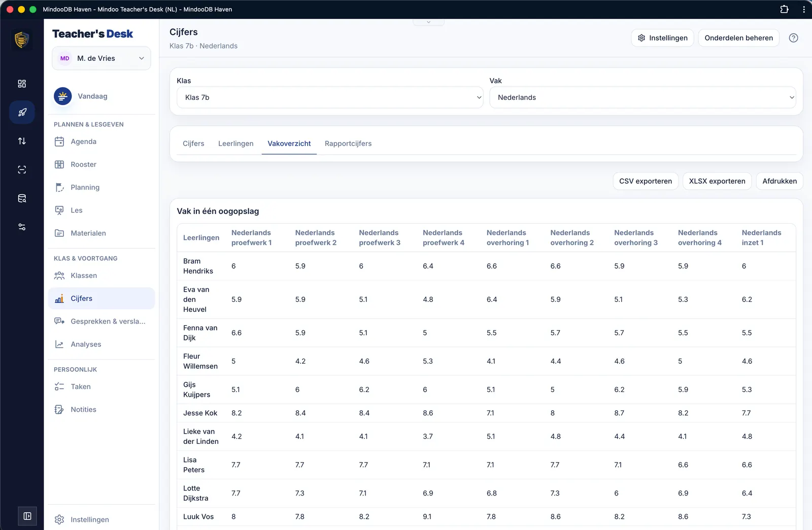This screenshot has height=530, width=812.
Task: Open Agenda in the sidebar
Action: [x=101, y=142]
